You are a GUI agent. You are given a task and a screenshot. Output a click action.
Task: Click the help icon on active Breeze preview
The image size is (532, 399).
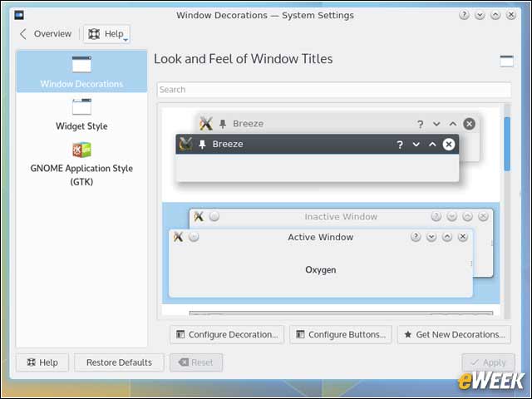pyautogui.click(x=400, y=145)
